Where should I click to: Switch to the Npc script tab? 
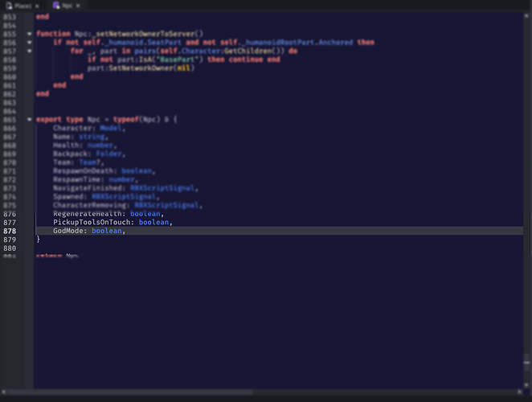67,6
